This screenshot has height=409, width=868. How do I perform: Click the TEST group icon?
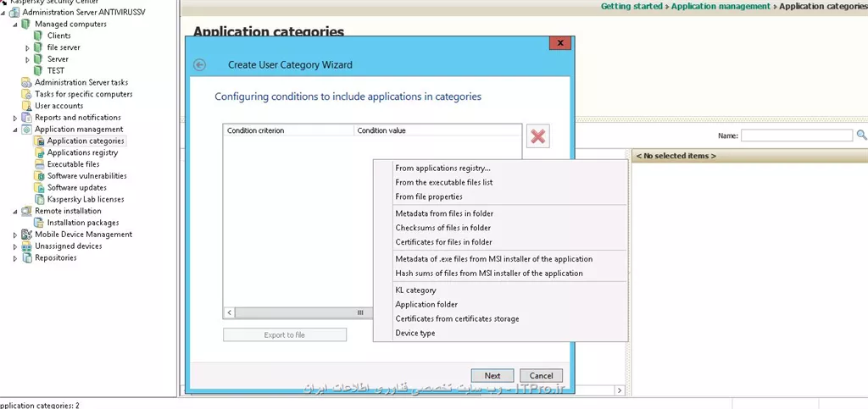(38, 70)
